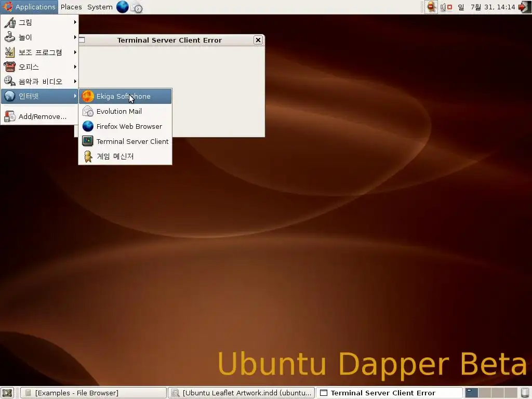Select the first workspace in switcher
532x399 pixels.
(x=472, y=393)
